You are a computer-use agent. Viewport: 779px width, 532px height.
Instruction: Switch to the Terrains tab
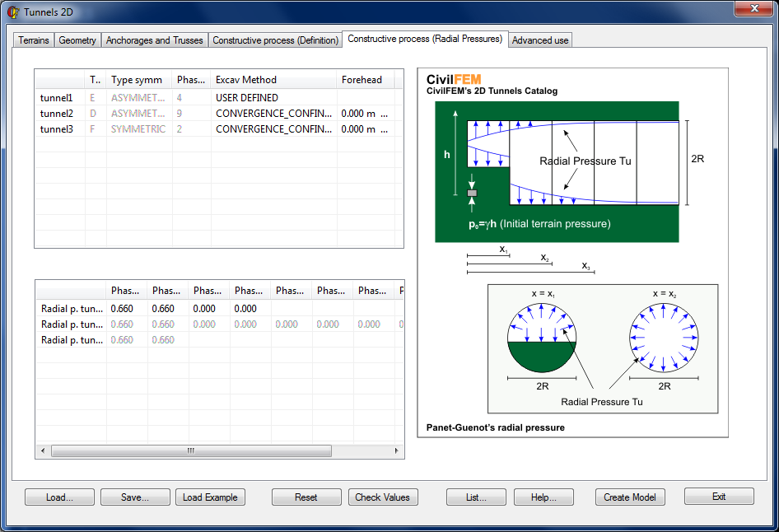click(34, 40)
